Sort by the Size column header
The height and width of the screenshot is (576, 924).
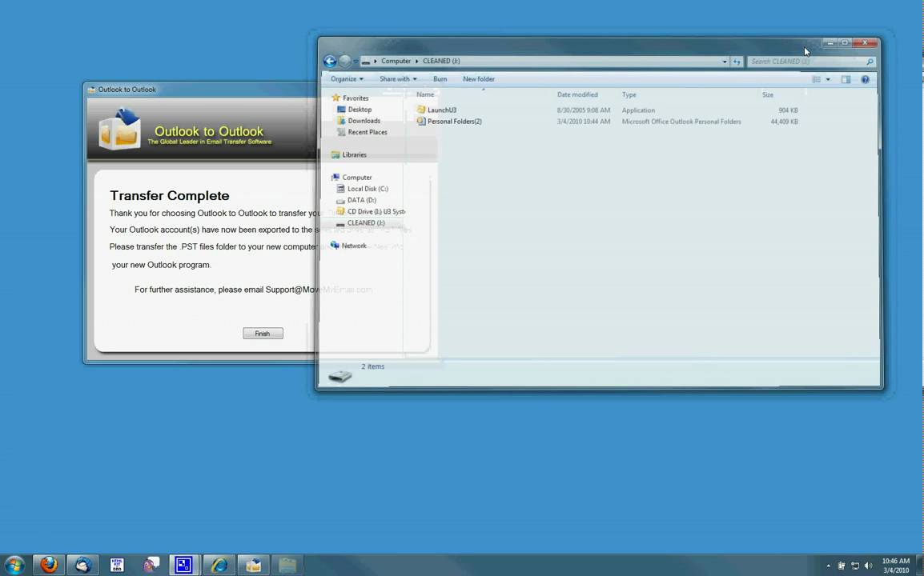[x=767, y=94]
